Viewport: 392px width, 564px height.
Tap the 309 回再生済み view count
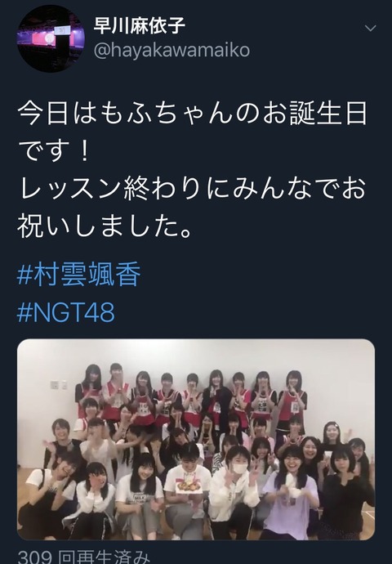pos(83,557)
